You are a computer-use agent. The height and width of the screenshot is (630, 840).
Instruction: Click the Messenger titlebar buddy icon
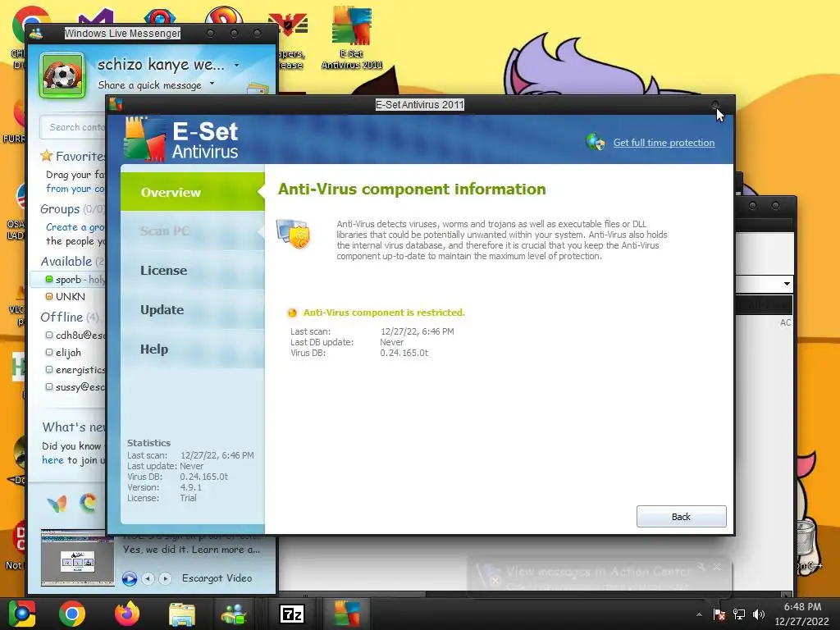tap(36, 33)
